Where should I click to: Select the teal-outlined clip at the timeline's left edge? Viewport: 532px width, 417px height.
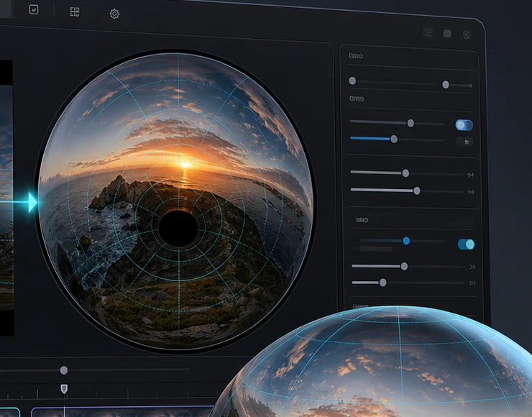tap(10, 412)
